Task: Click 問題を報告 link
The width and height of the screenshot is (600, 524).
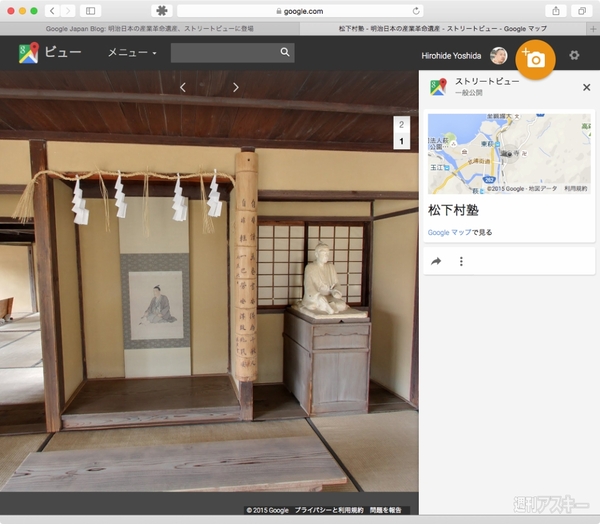Action: [385, 510]
